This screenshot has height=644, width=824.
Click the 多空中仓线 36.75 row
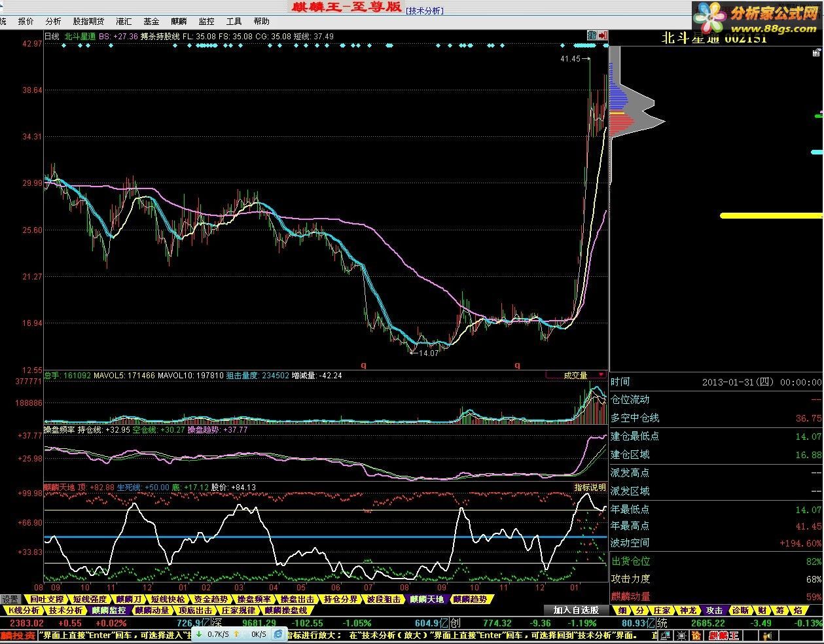coord(716,418)
